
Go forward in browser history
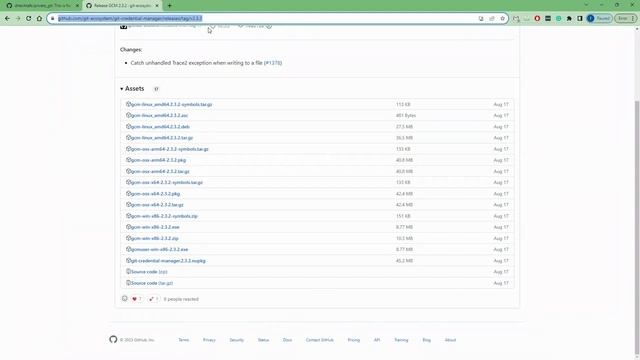tap(18, 18)
